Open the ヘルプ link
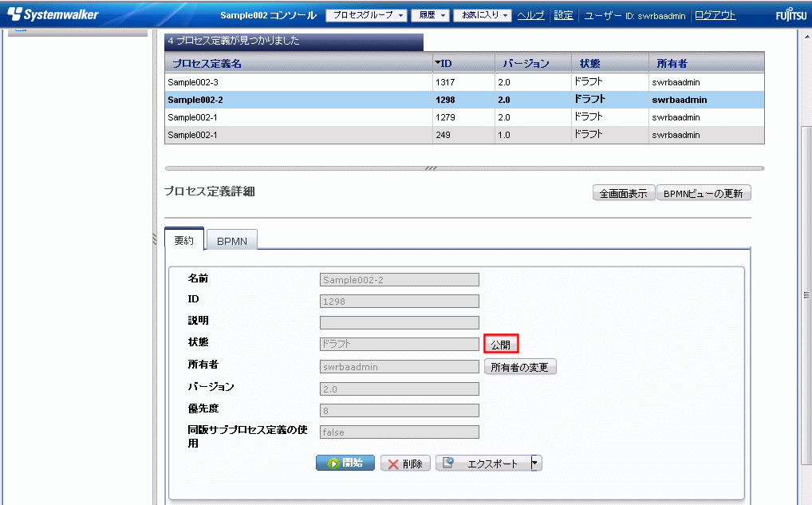This screenshot has width=812, height=505. (530, 15)
